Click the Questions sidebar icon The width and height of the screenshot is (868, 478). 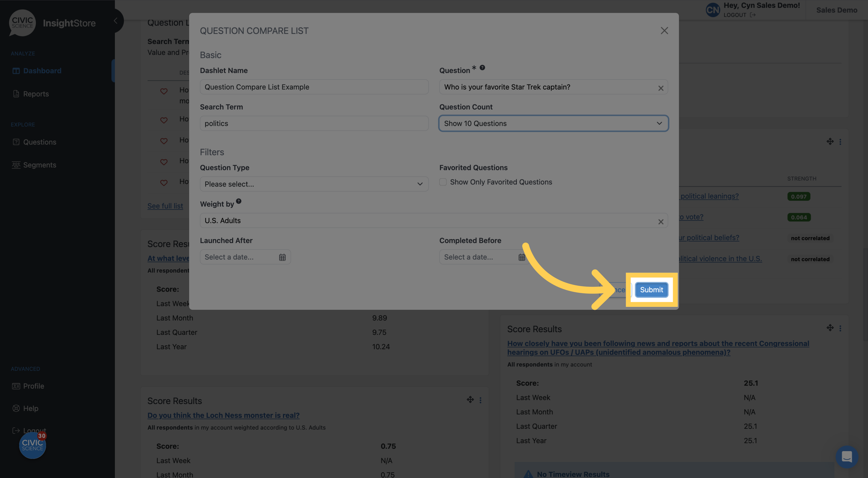[16, 142]
